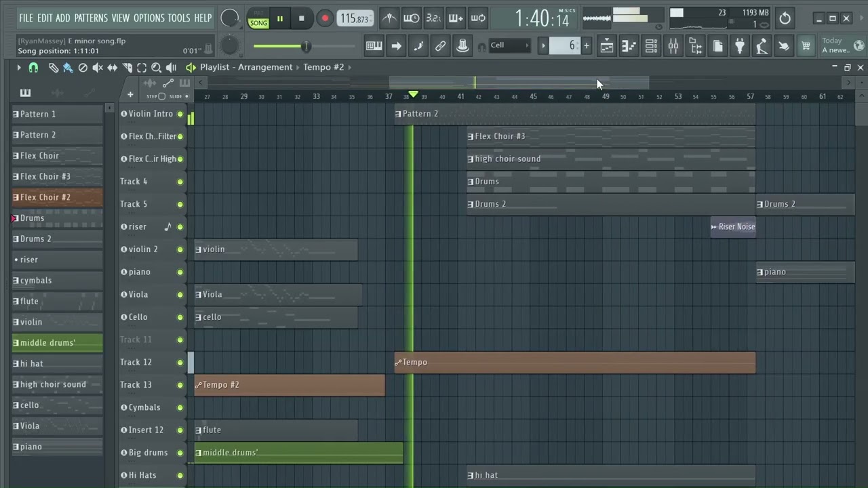The image size is (868, 488).
Task: Click the tempo 115.873 field
Action: tap(355, 18)
